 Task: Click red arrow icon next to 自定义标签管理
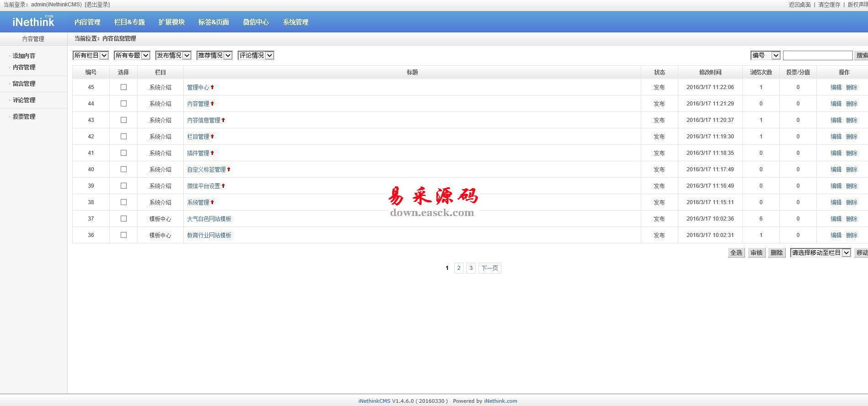[229, 169]
